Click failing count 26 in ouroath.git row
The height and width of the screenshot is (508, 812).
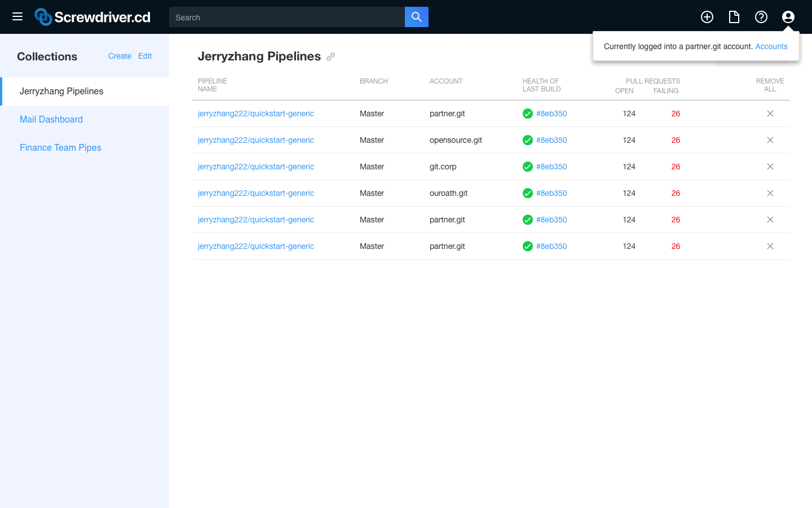point(676,193)
